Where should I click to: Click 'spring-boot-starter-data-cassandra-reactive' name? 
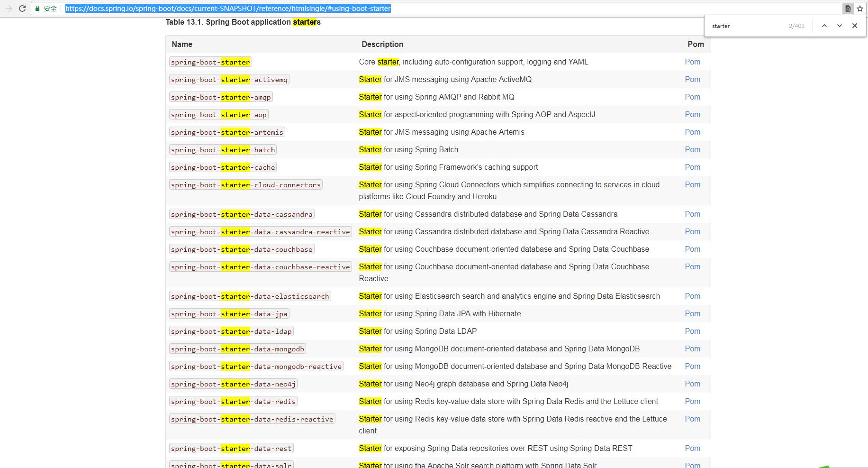point(261,232)
